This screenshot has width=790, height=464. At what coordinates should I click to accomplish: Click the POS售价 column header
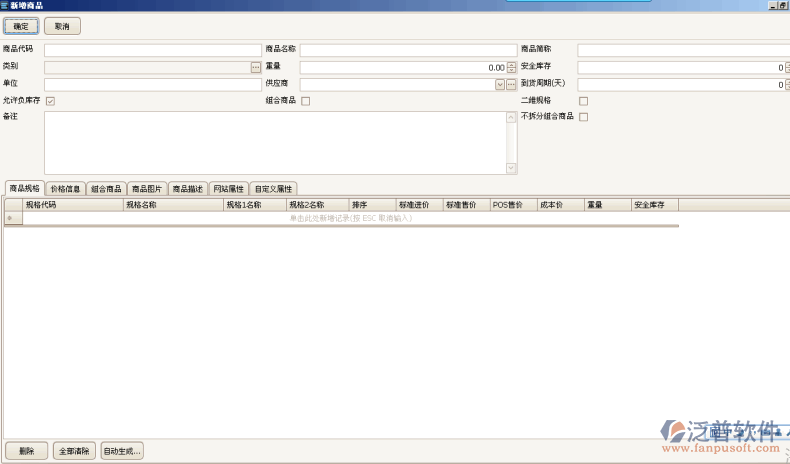513,205
